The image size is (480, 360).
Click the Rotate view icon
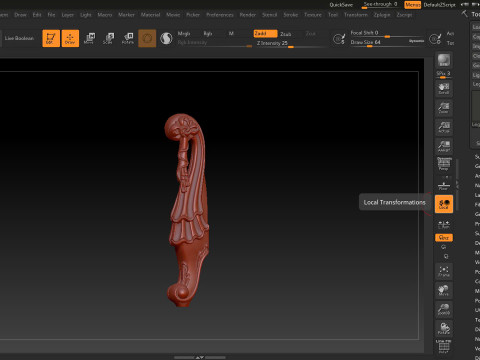click(444, 328)
